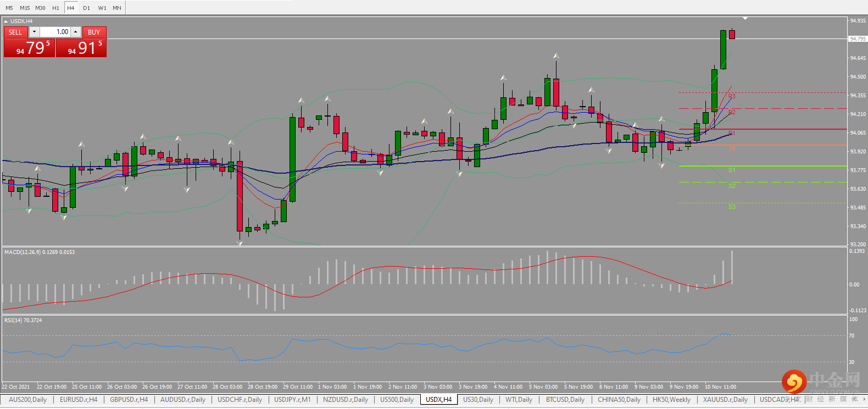Open the WTI,Daily chart tab

tap(519, 400)
